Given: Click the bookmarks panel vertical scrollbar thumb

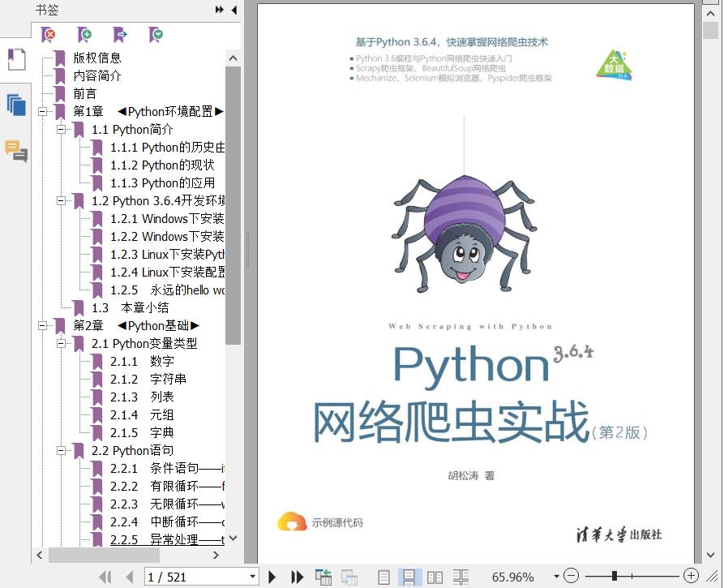Looking at the screenshot, I should click(x=233, y=205).
